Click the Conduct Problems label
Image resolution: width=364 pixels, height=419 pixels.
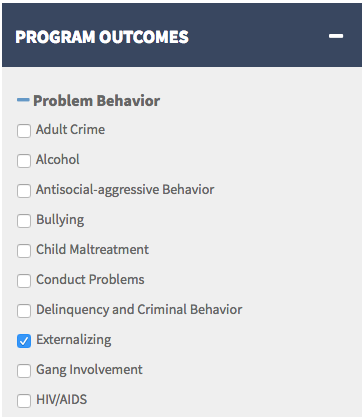click(x=90, y=279)
